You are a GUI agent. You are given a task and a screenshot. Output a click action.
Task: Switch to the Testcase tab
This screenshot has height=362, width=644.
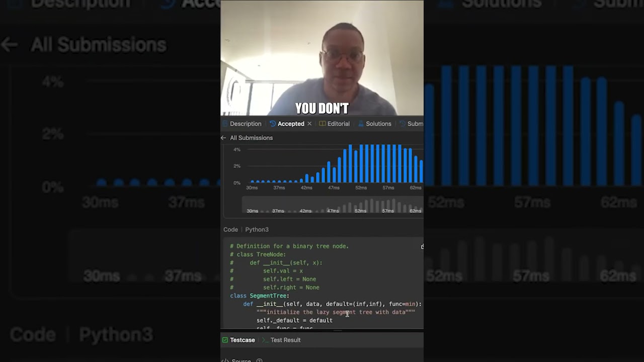[239, 340]
